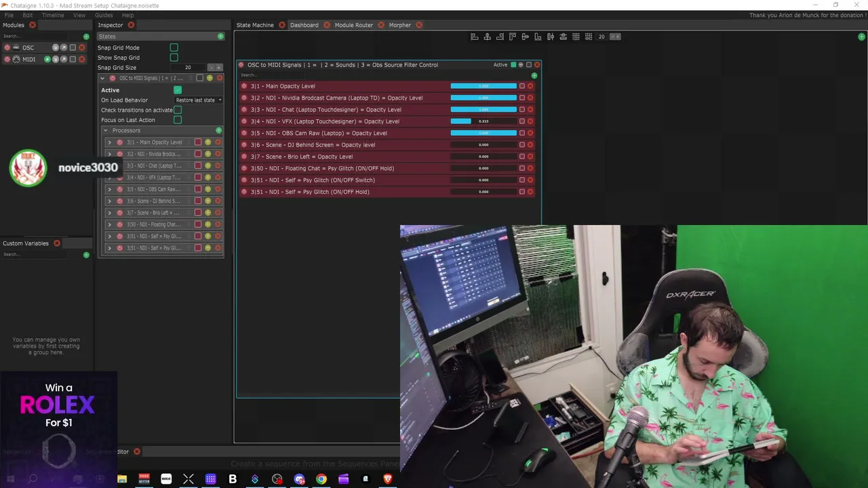This screenshot has width=868, height=488.
Task: Expand Inspector processor '3|5 - NDI - OBS Cam Raw'
Action: point(109,189)
